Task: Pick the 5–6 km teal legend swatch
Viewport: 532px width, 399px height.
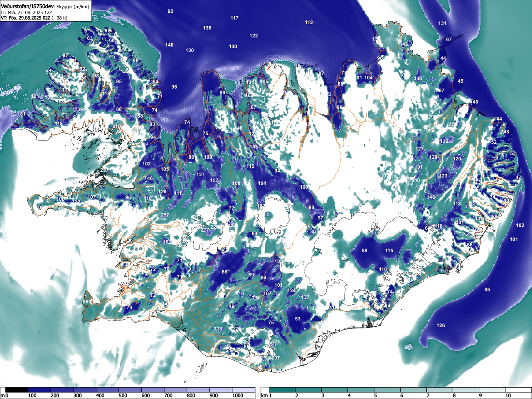Action: 388,390
